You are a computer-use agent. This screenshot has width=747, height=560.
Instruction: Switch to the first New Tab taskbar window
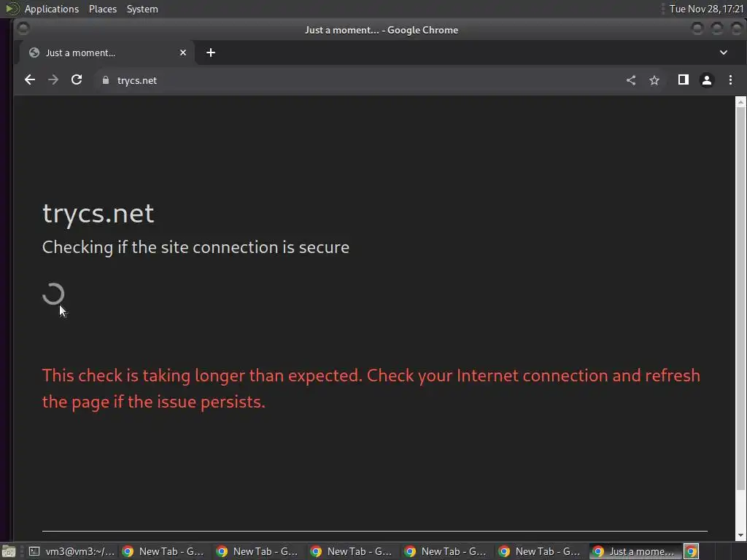164,551
